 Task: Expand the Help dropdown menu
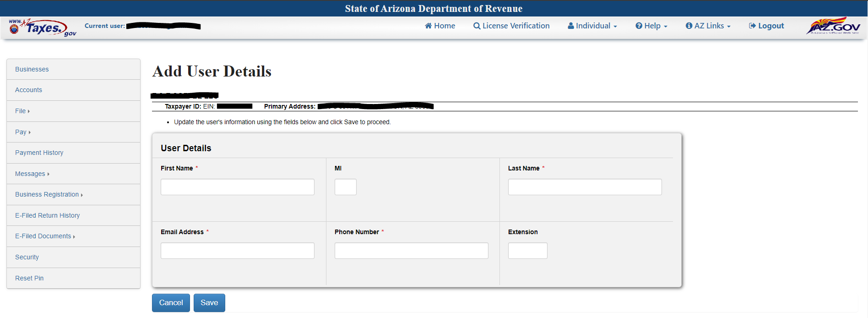click(651, 26)
